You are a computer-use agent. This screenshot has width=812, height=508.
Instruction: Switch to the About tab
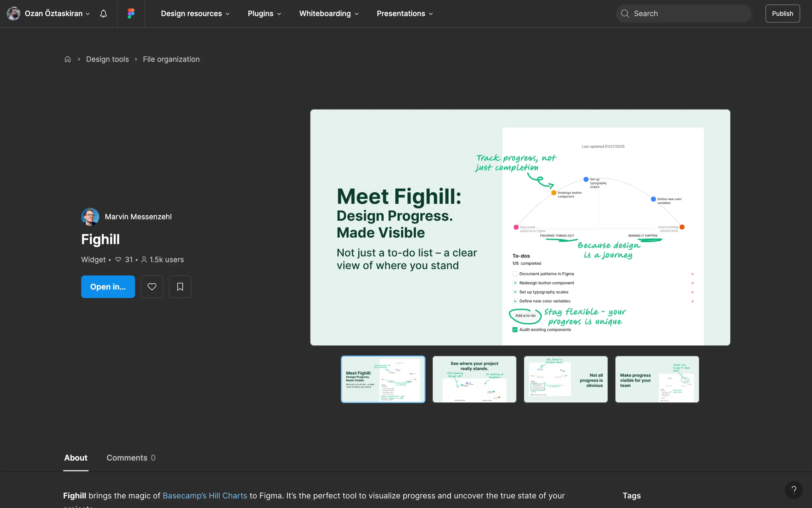pyautogui.click(x=76, y=457)
